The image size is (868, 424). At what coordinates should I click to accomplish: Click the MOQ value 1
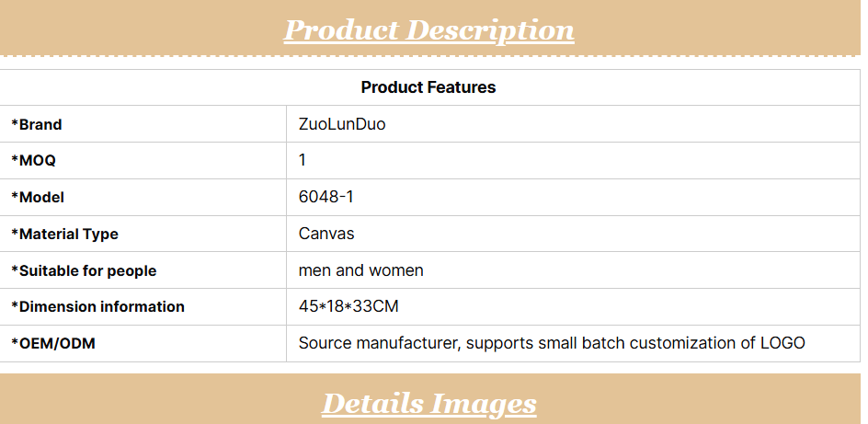(303, 160)
